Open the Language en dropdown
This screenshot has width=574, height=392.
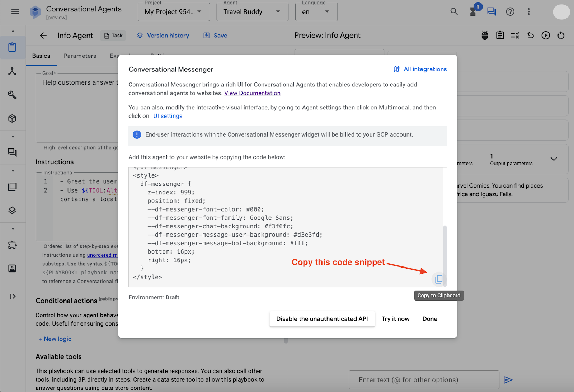click(316, 12)
